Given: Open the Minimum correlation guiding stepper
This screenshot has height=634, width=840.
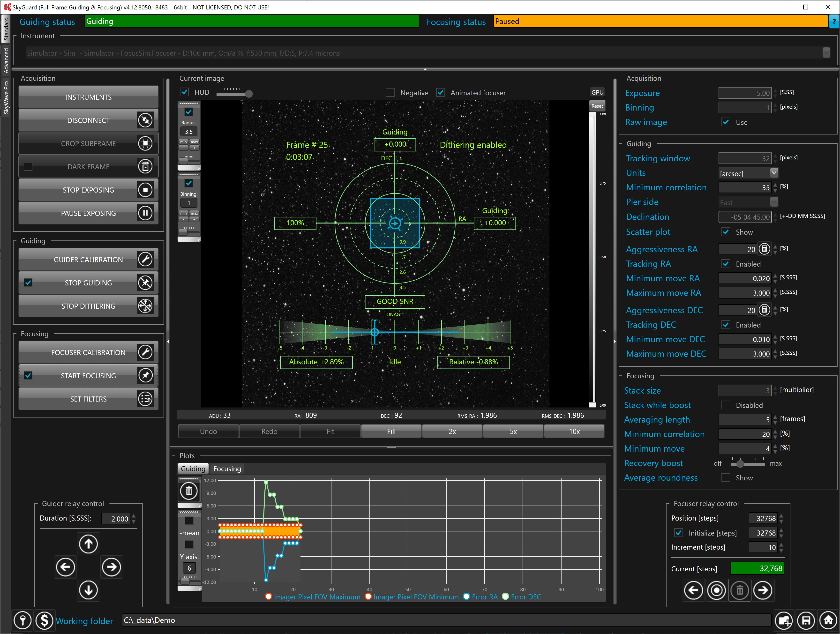Looking at the screenshot, I should (x=775, y=187).
